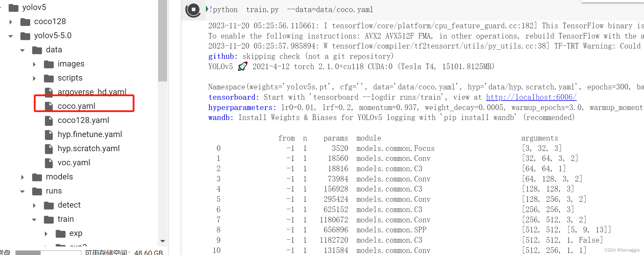This screenshot has height=255, width=644.
Task: Click the yolov5-5.0 folder icon
Action: coord(25,36)
